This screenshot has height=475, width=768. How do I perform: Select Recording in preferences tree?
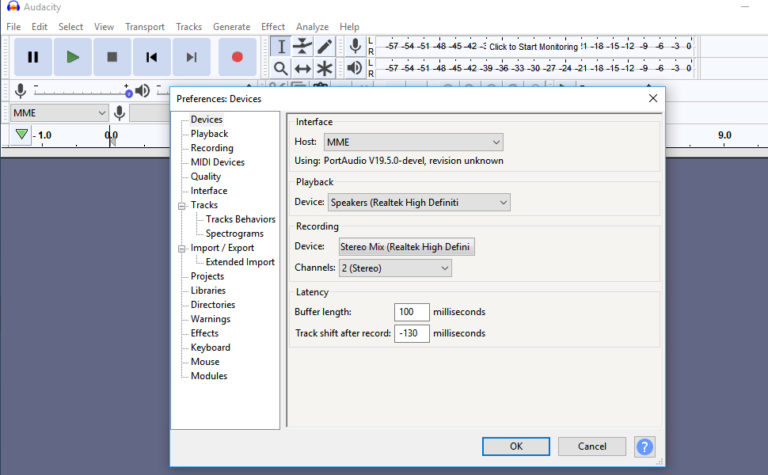click(212, 148)
